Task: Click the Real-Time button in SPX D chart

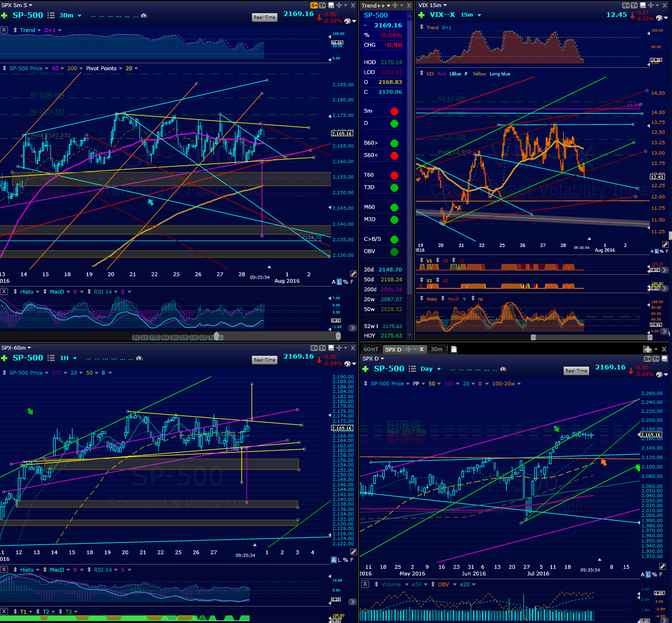Action: 576,371
